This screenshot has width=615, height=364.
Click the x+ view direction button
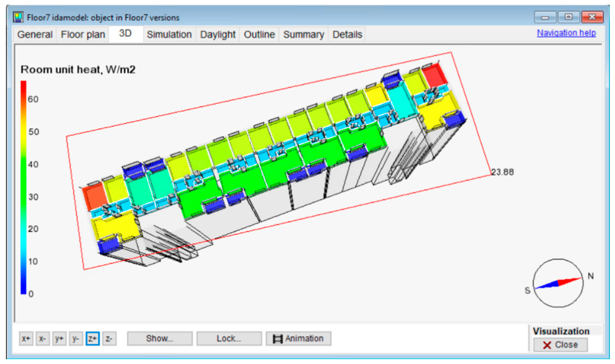(x=26, y=339)
